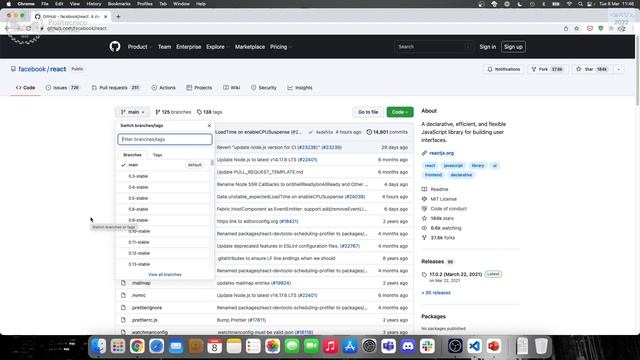The width and height of the screenshot is (640, 360).
Task: Open a new browser tab
Action: pos(118,17)
